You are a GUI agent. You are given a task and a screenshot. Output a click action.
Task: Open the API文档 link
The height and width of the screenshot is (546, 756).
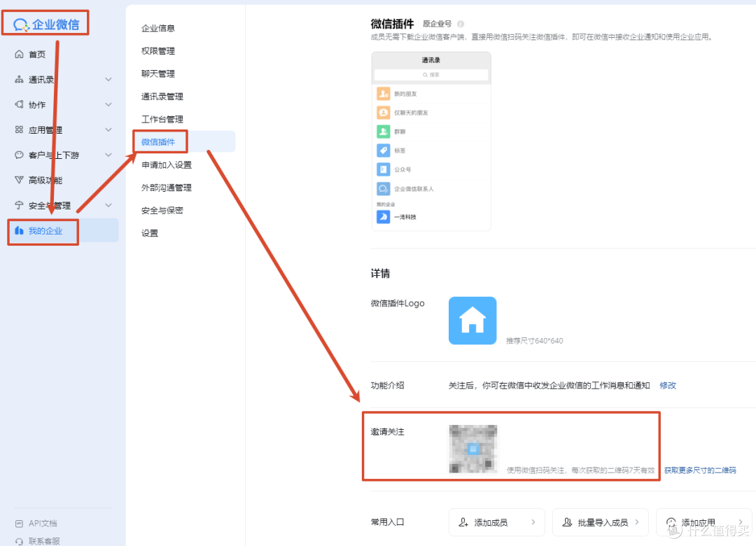[x=43, y=524]
